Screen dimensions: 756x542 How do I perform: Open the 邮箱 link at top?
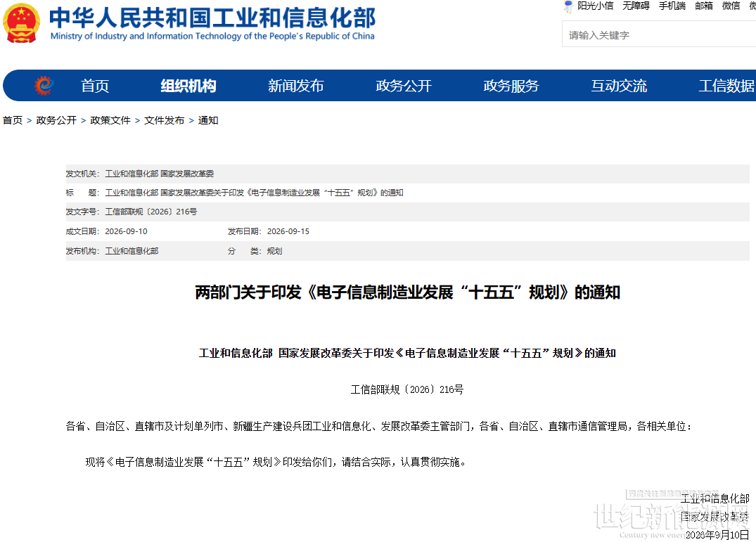pyautogui.click(x=704, y=6)
